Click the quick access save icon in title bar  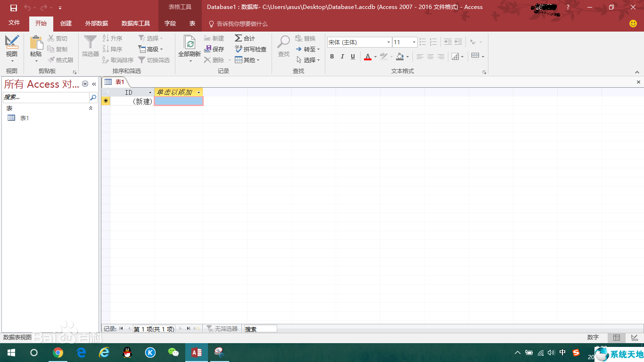pos(14,8)
